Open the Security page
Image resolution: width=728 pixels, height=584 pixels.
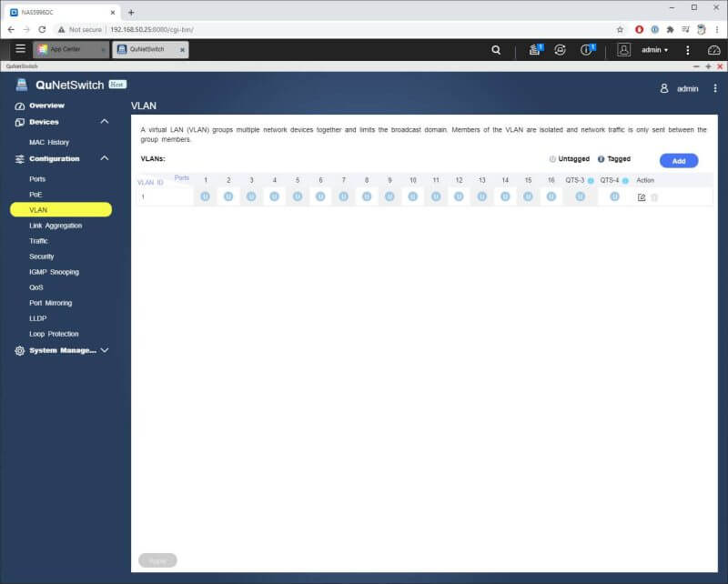(41, 257)
